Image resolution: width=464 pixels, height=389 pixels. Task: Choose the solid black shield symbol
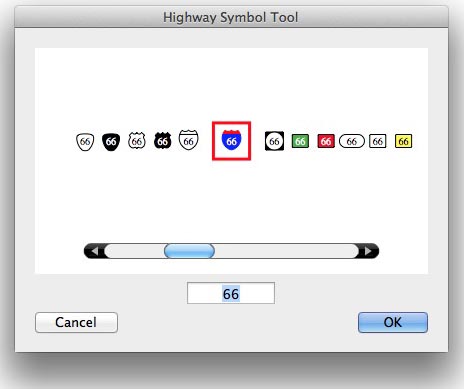(111, 142)
